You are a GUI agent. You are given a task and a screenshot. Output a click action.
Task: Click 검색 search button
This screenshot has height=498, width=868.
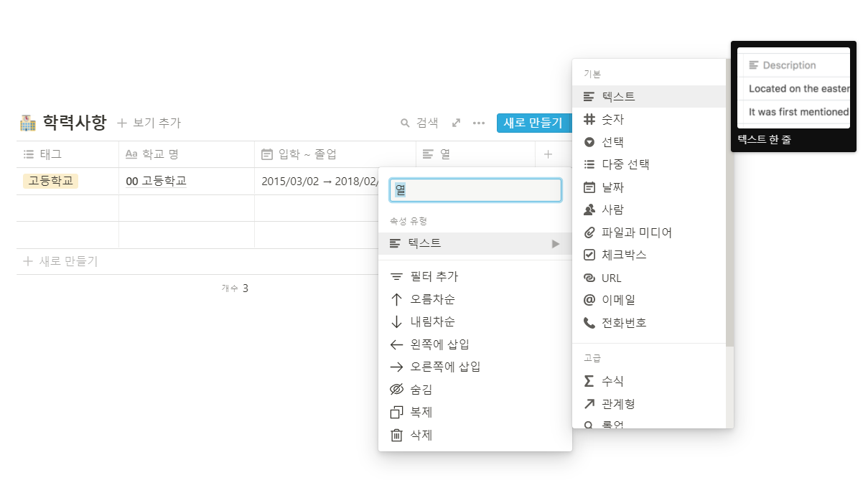point(419,123)
